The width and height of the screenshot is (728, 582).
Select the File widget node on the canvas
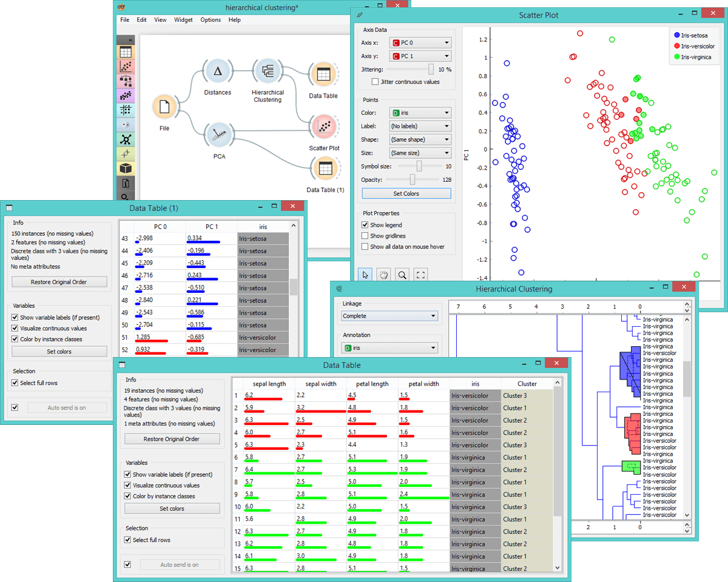coord(164,107)
